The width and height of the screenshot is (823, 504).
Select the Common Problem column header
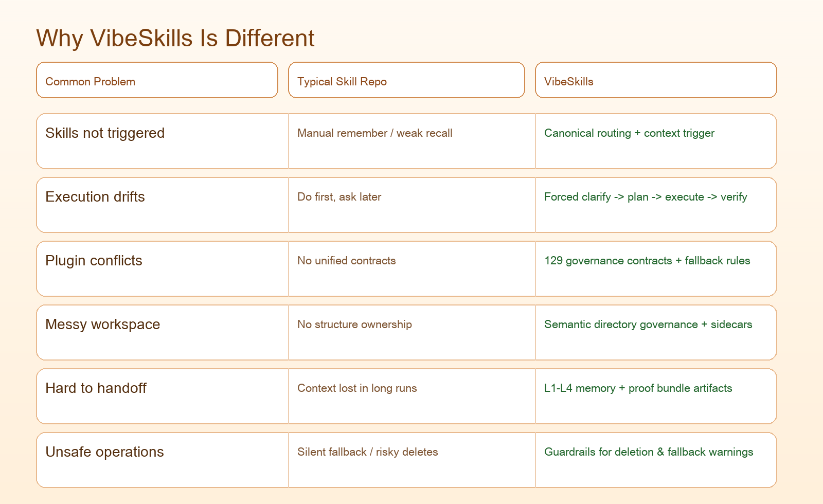(90, 82)
